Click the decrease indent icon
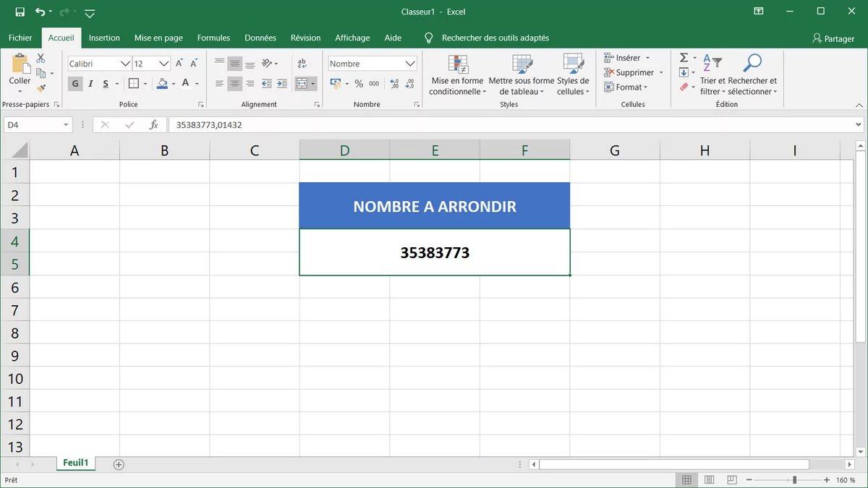Viewport: 868px width, 488px height. pos(266,84)
